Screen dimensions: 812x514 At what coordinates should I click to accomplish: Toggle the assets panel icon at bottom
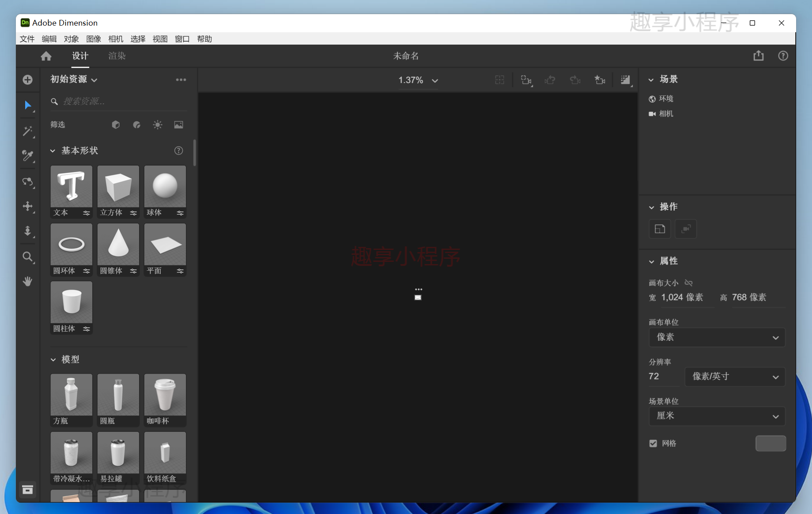(x=28, y=490)
